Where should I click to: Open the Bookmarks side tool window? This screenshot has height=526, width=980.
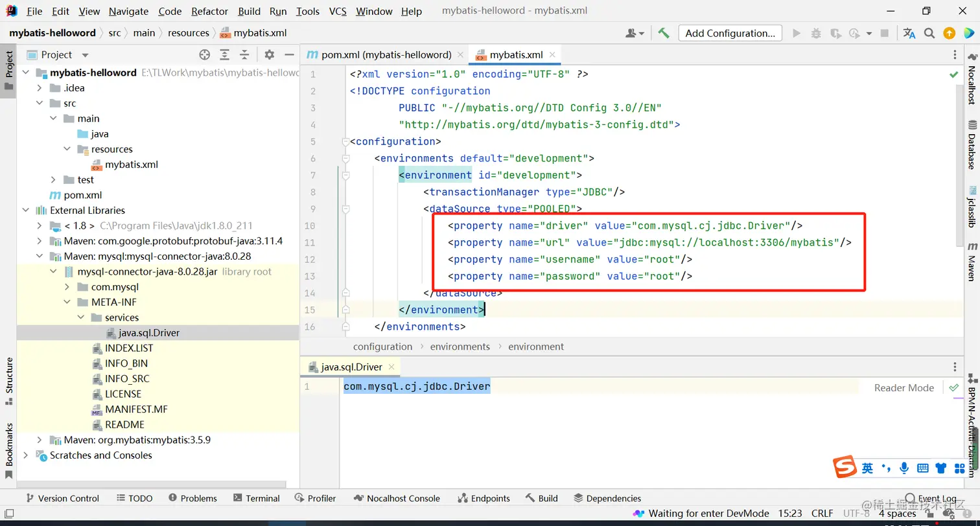(9, 450)
